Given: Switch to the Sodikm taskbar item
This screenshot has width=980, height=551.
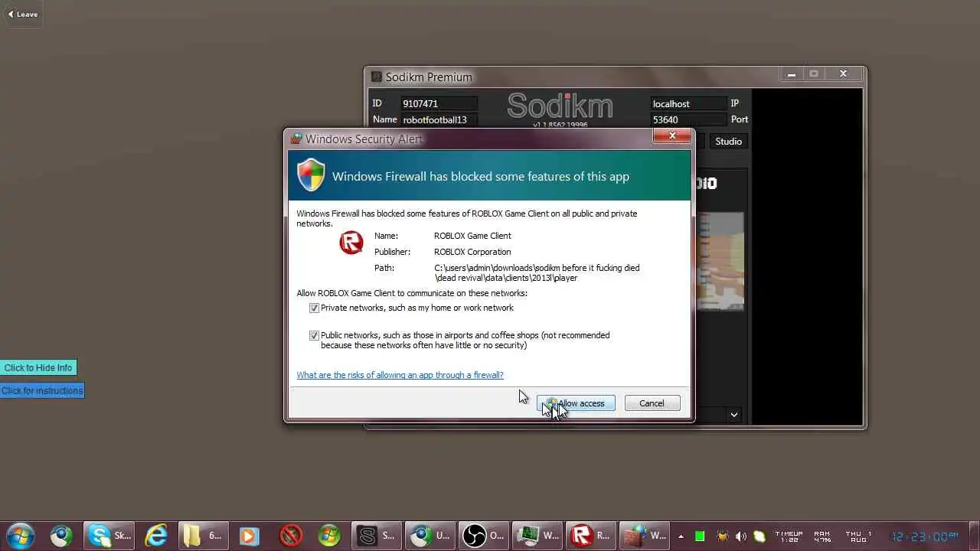Looking at the screenshot, I should tap(377, 536).
